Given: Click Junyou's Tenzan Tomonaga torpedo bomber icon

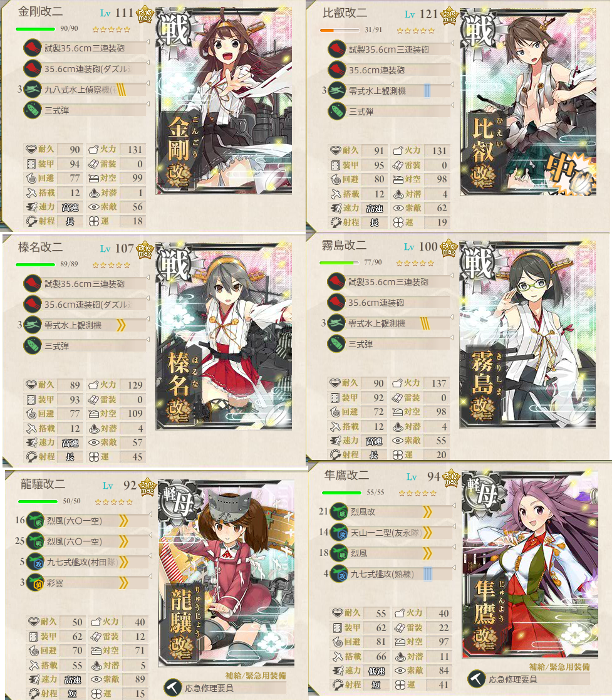Looking at the screenshot, I should click(x=340, y=532).
